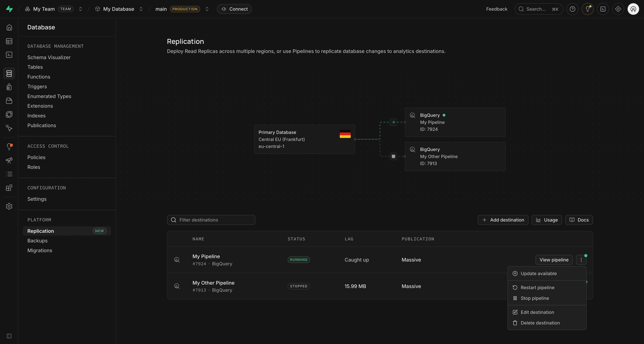Open Backups in the Platform section
This screenshot has height=344, width=644.
pos(38,241)
